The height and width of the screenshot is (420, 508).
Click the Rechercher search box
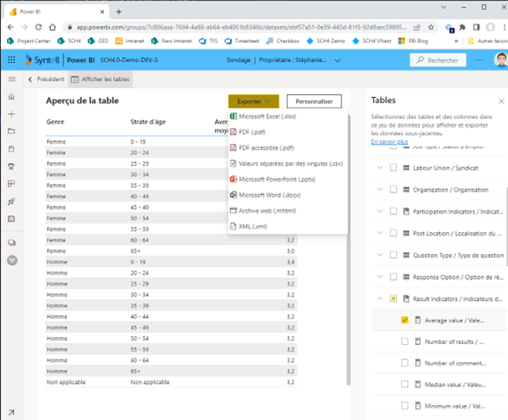click(438, 60)
